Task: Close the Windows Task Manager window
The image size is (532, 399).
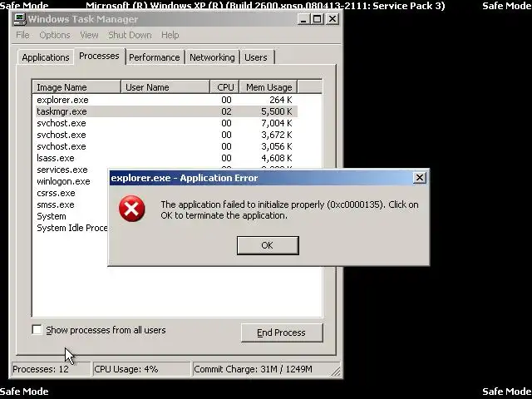Action: 332,19
